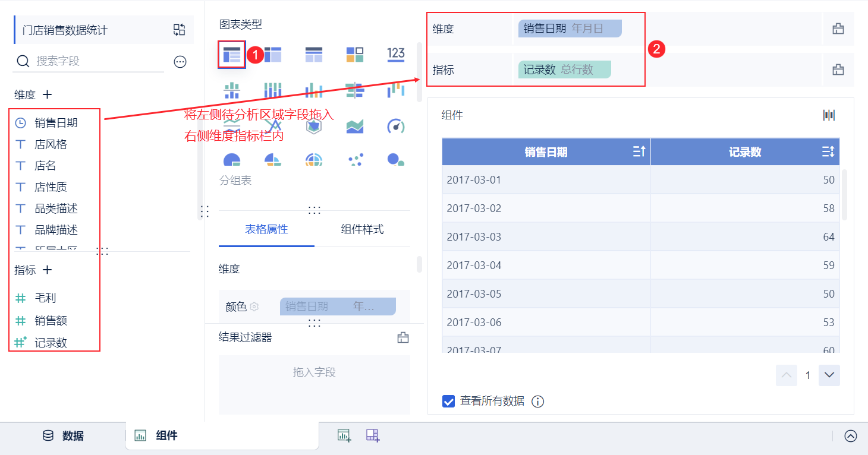Toggle sort on the 记录数 column header
868x455 pixels.
pos(828,152)
